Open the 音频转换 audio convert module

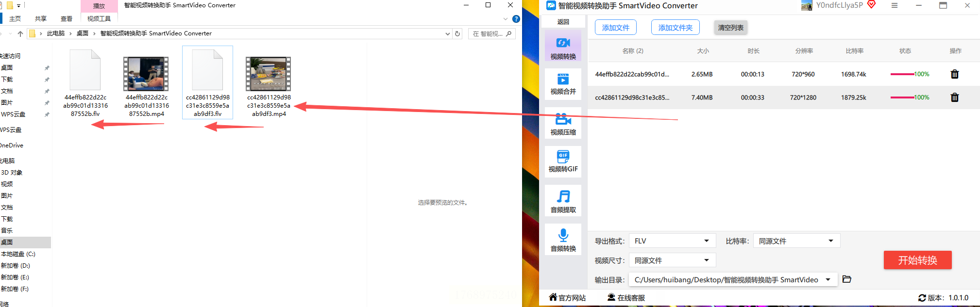tap(563, 240)
